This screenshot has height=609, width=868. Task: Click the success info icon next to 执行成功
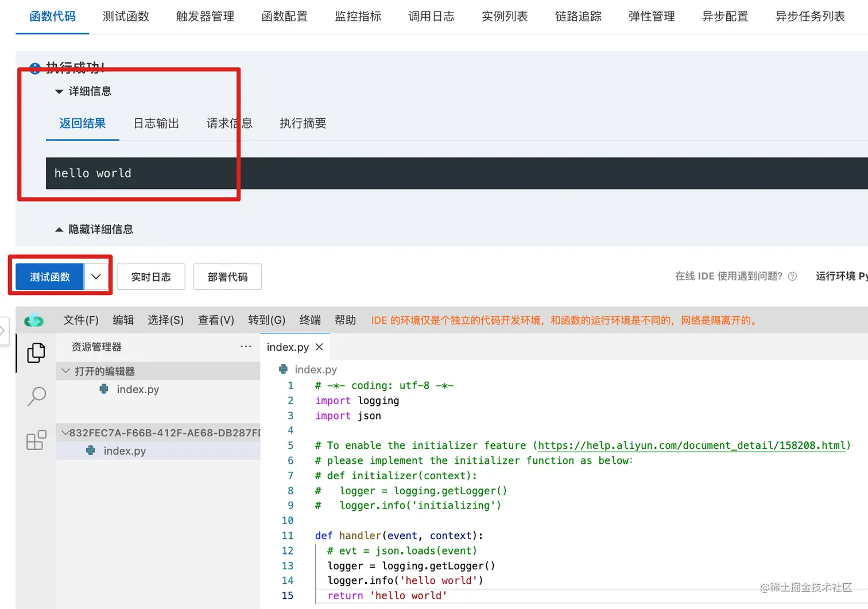click(x=35, y=69)
